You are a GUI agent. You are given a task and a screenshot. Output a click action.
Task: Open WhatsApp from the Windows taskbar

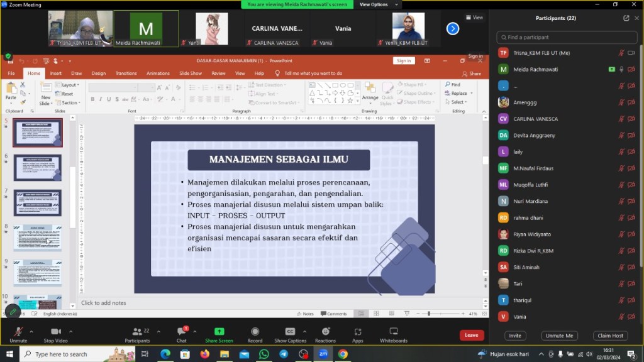264,354
